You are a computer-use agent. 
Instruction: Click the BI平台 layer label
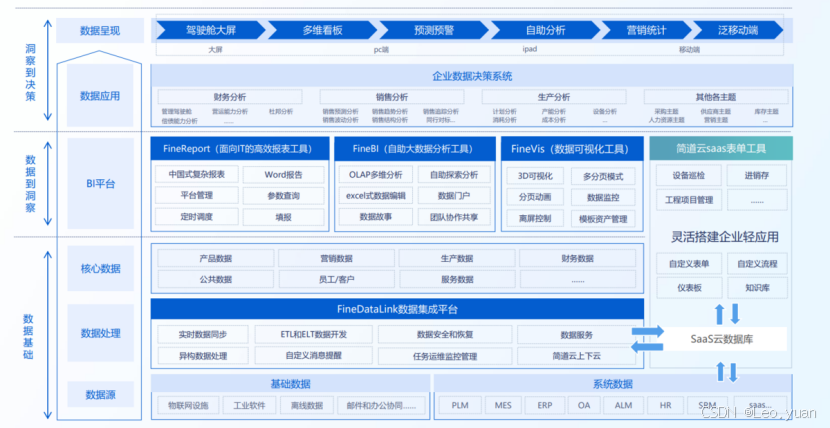[x=100, y=184]
